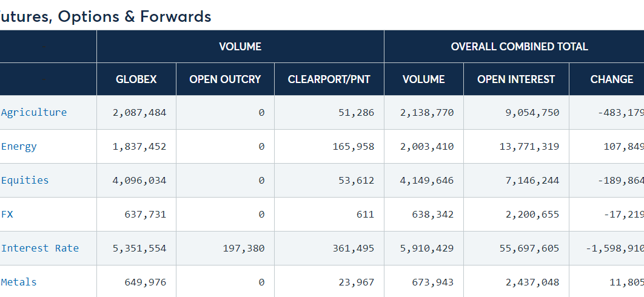
Task: Select Agriculture Clearport value 51,286
Action: [357, 112]
